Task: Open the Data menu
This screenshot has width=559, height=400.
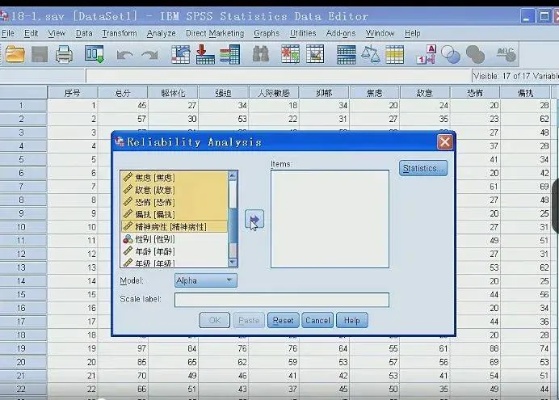Action: click(x=84, y=34)
